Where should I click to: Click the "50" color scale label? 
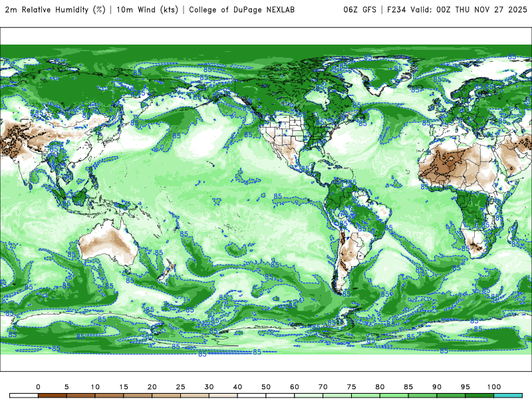[266, 387]
